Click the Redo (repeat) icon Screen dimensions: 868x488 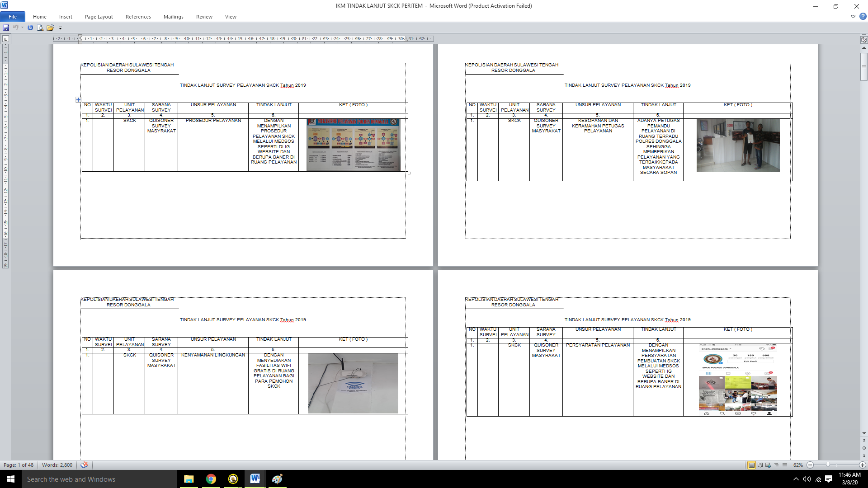[x=30, y=28]
